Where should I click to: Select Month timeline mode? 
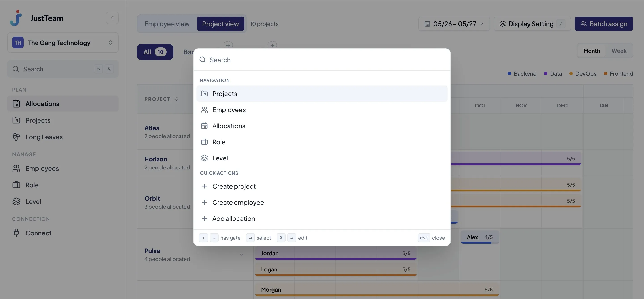(x=591, y=51)
